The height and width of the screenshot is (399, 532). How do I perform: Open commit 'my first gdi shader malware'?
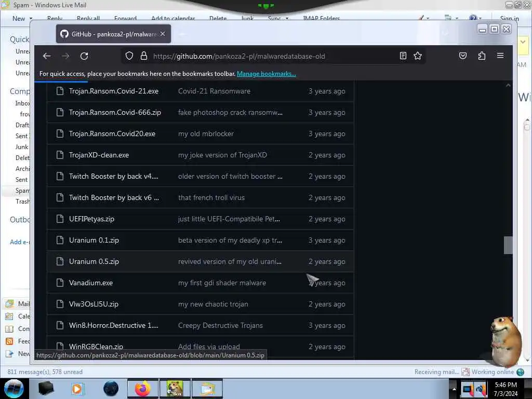tap(222, 283)
